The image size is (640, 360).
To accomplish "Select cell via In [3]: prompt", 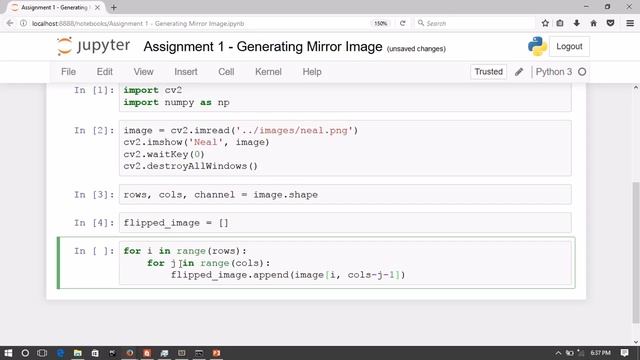I will 94,195.
